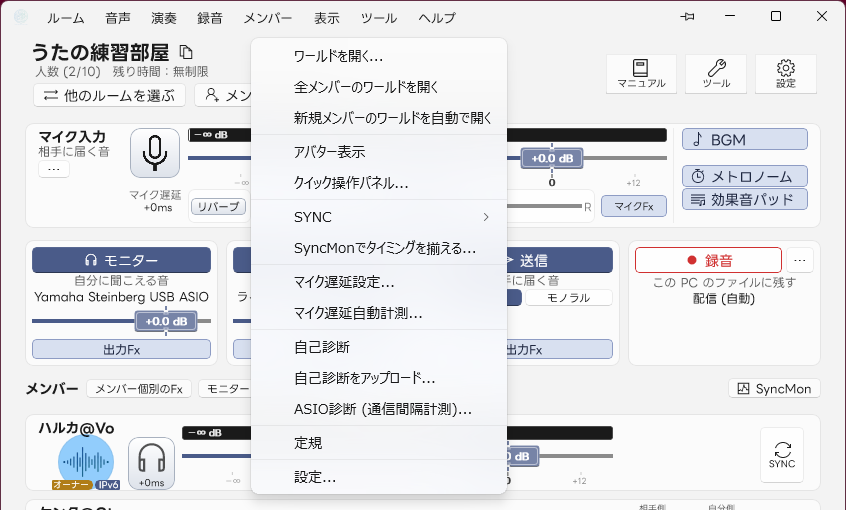Open メンバー個別のFx button
This screenshot has width=846, height=510.
[x=139, y=389]
